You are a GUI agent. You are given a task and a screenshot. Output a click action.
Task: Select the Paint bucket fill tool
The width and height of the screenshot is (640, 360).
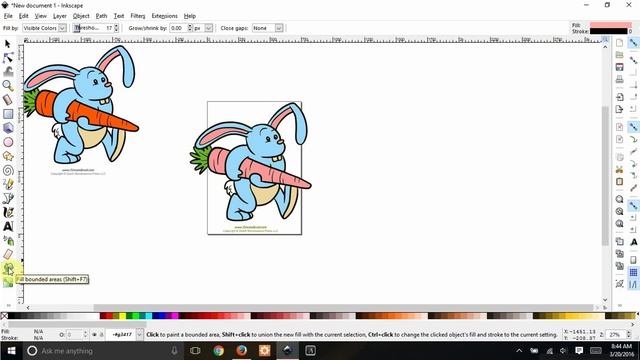click(8, 268)
